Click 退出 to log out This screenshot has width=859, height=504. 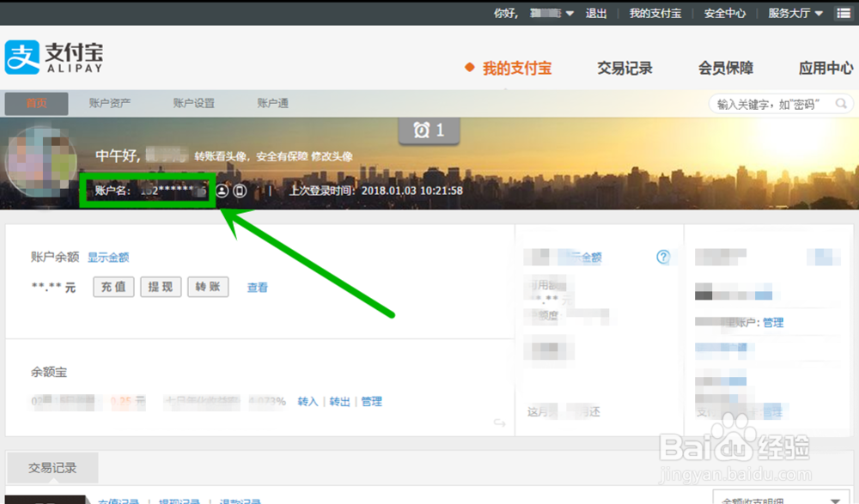click(596, 13)
